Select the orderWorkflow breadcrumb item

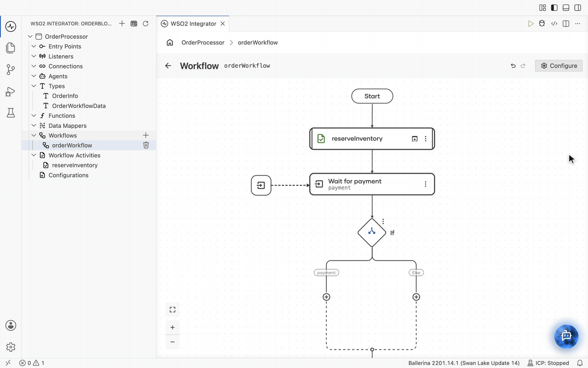258,43
